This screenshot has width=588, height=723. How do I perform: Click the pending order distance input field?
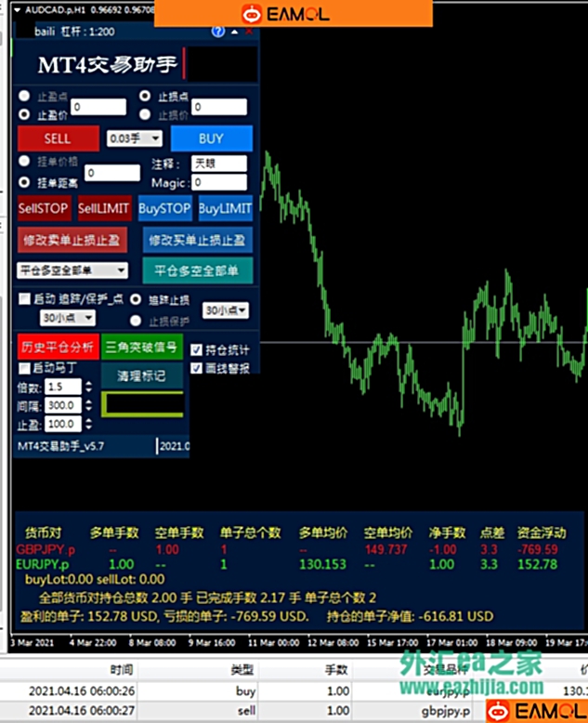point(112,173)
